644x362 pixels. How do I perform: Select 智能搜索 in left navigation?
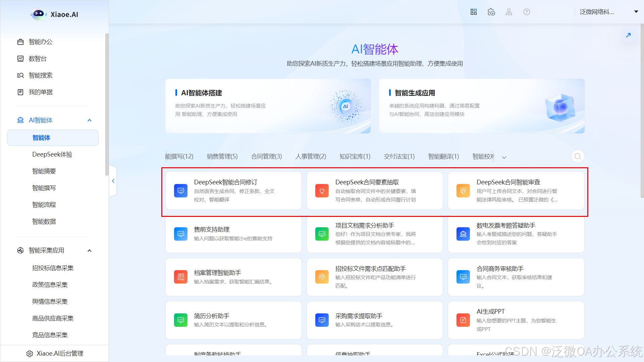coord(41,75)
